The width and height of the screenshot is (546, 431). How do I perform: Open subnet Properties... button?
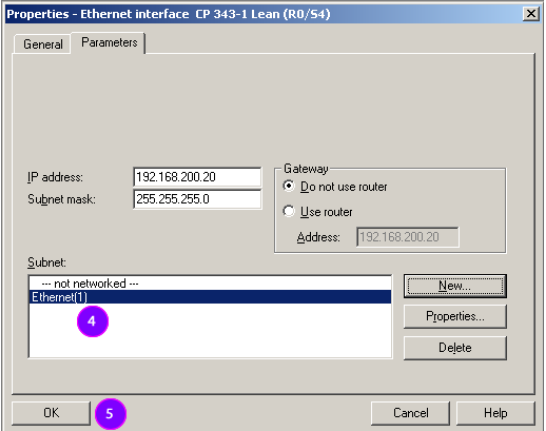[x=455, y=316]
